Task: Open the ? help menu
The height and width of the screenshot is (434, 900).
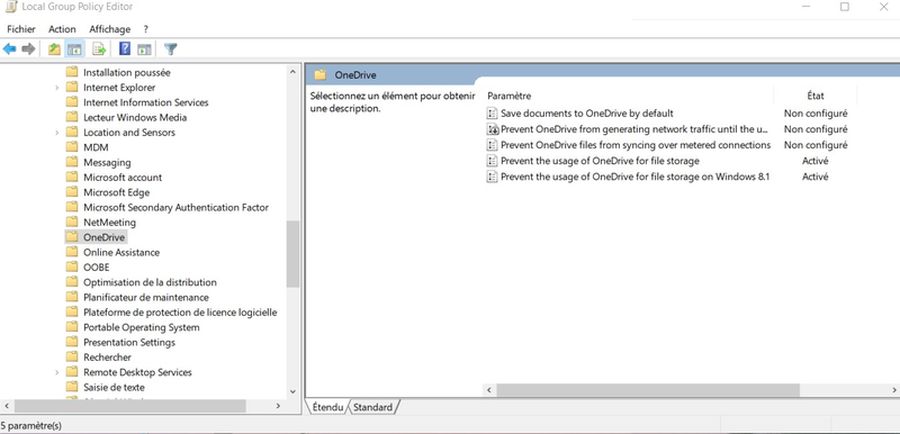Action: coord(146,29)
